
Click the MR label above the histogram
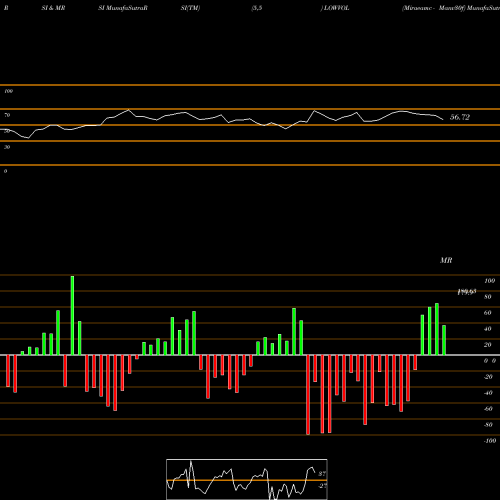point(446,260)
